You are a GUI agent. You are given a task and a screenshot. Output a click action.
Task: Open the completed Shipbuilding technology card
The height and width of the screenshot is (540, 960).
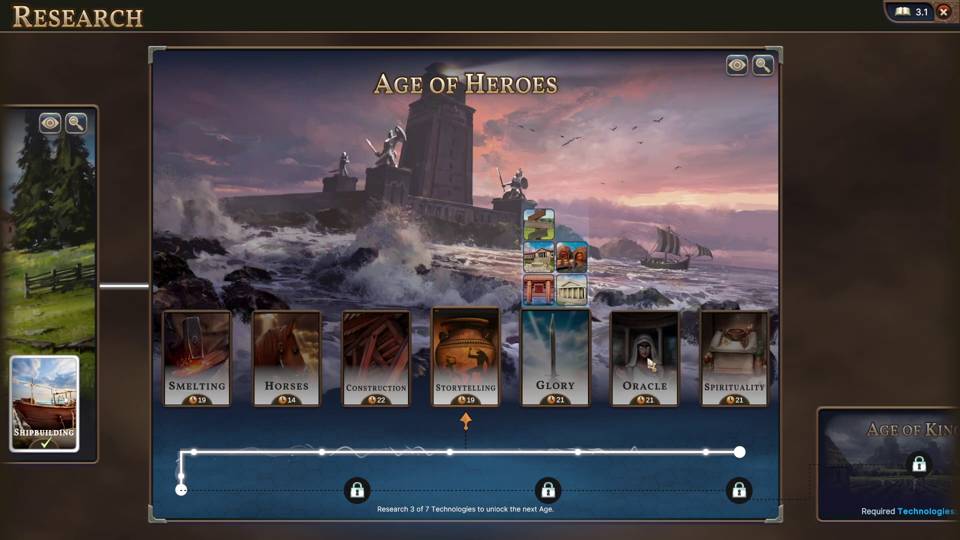coord(45,404)
